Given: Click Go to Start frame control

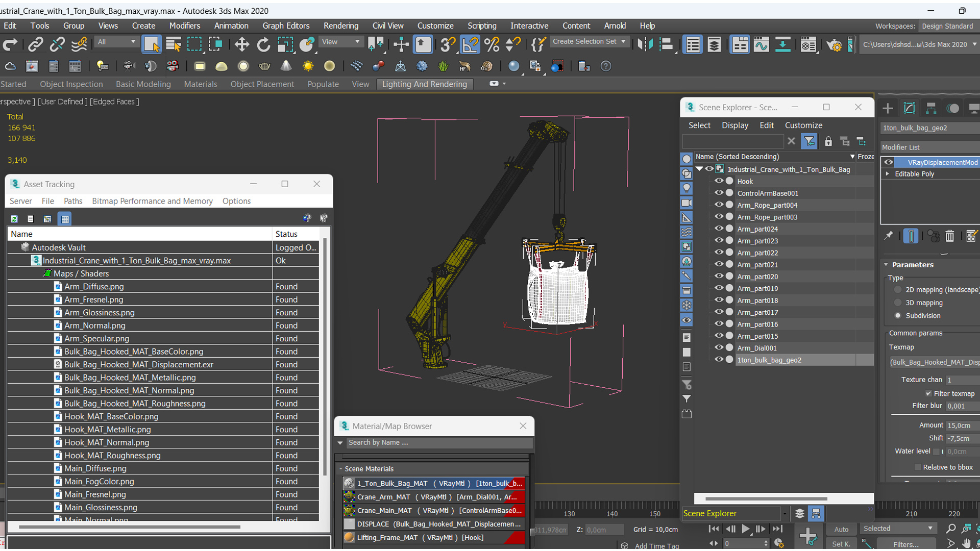Looking at the screenshot, I should [714, 529].
